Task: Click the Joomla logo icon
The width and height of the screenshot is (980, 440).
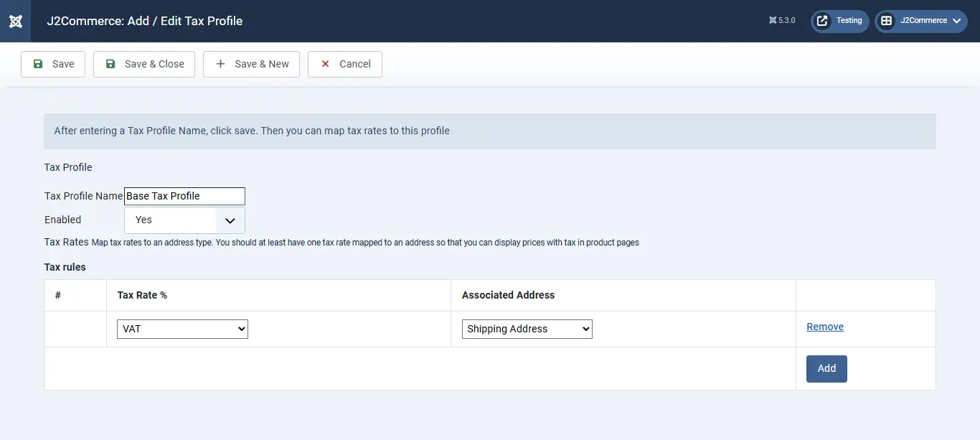Action: click(x=15, y=21)
